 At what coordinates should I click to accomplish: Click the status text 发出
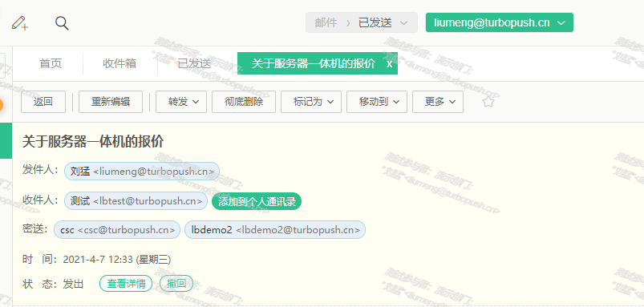tap(73, 284)
